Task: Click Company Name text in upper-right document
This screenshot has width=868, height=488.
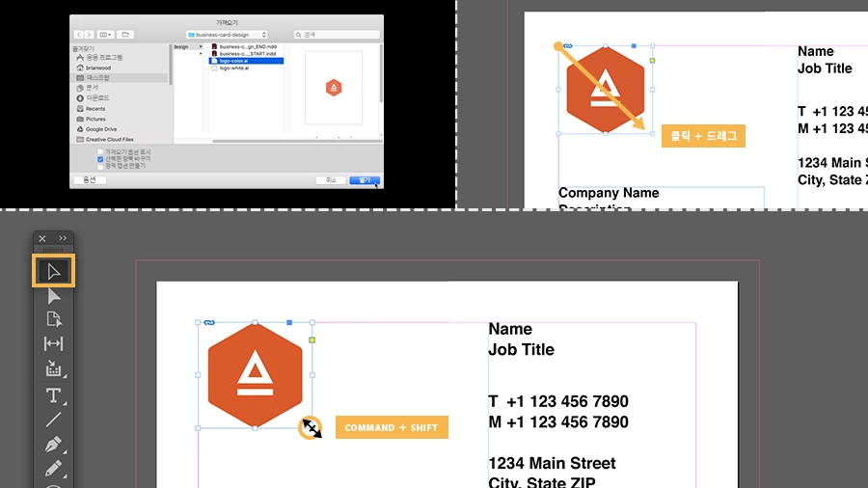Action: click(609, 193)
